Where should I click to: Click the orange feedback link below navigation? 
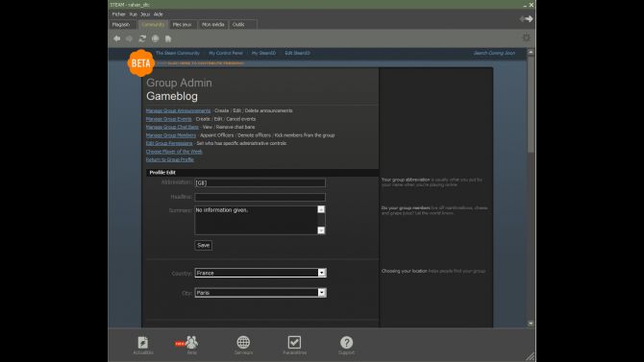[x=201, y=63]
